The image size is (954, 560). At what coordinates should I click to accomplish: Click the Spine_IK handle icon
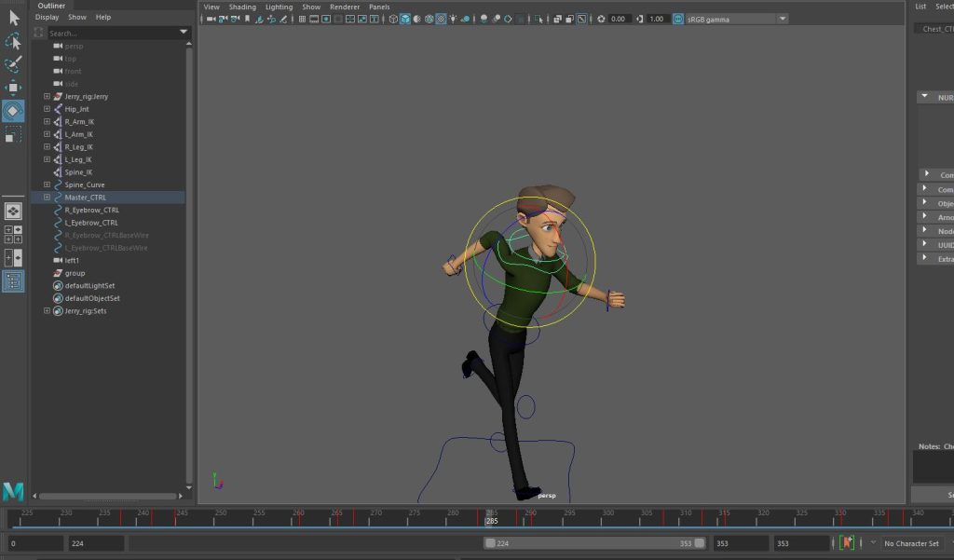(58, 172)
